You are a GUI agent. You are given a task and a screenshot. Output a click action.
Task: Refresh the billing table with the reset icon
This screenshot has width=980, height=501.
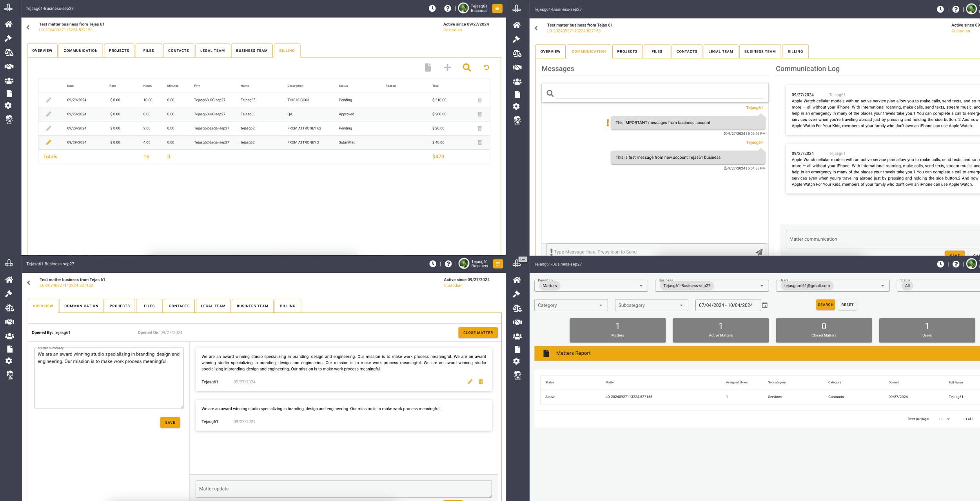coord(486,67)
